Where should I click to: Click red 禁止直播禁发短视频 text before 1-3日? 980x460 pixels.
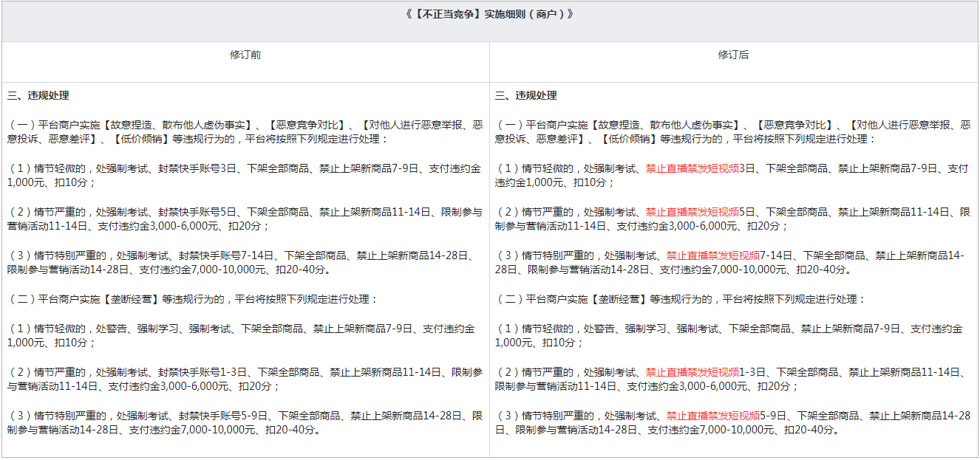click(x=692, y=371)
